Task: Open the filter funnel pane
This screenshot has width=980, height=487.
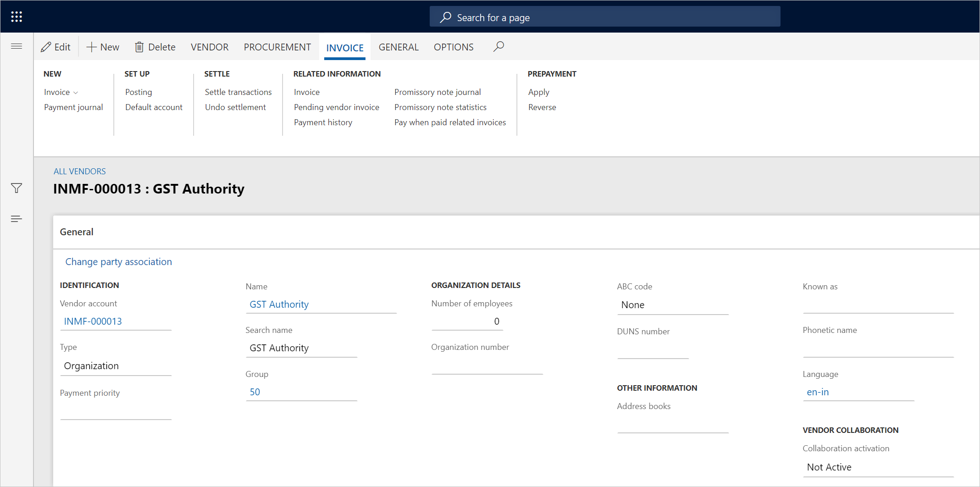Action: click(17, 188)
